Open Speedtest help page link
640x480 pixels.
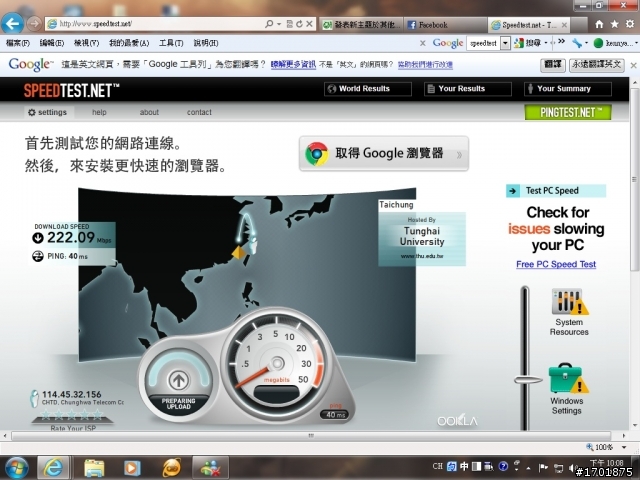click(x=99, y=112)
